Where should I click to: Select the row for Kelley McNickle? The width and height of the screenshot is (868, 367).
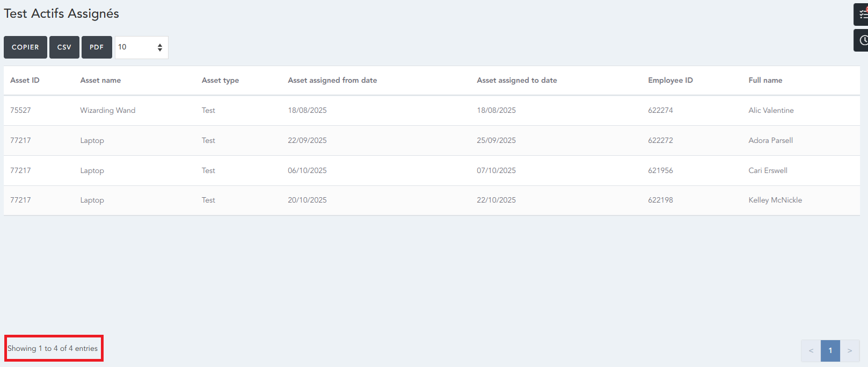(775, 200)
